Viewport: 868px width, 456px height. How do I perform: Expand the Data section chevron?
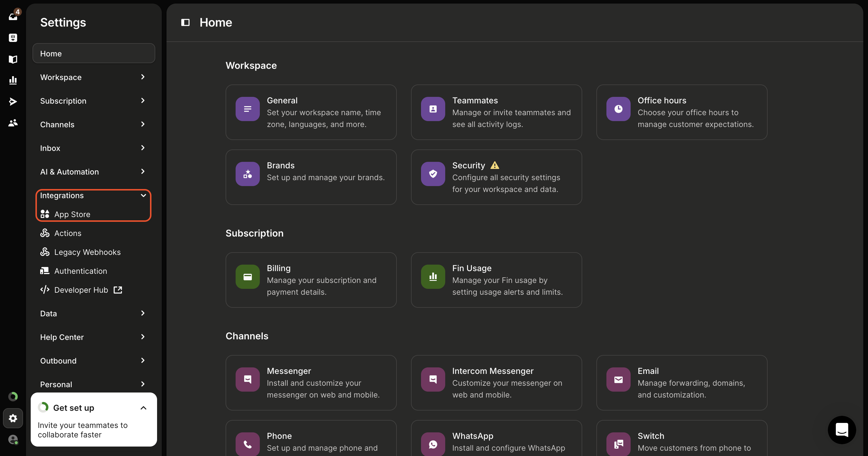143,313
